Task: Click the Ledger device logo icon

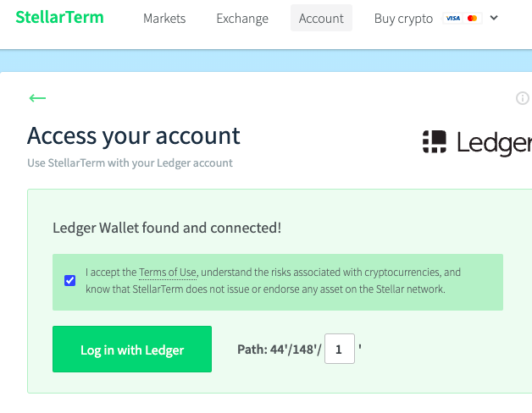Action: pyautogui.click(x=435, y=141)
